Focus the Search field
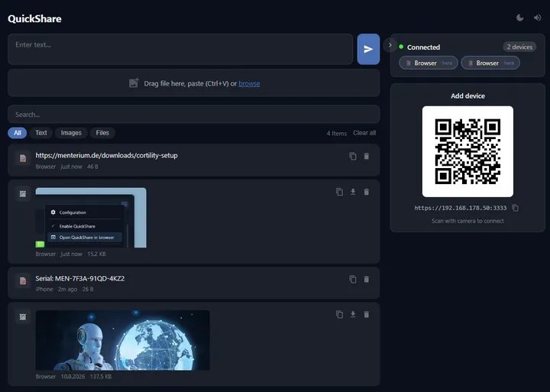Image resolution: width=550 pixels, height=392 pixels. pyautogui.click(x=193, y=115)
